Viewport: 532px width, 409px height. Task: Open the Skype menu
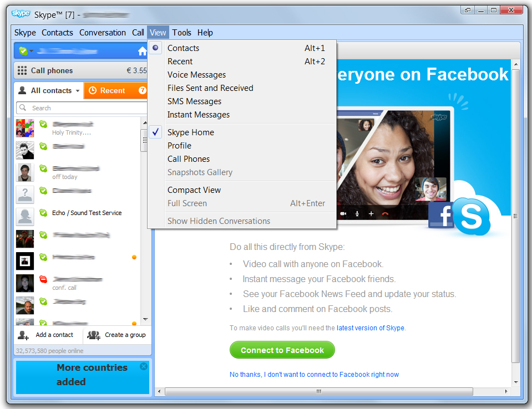[25, 33]
